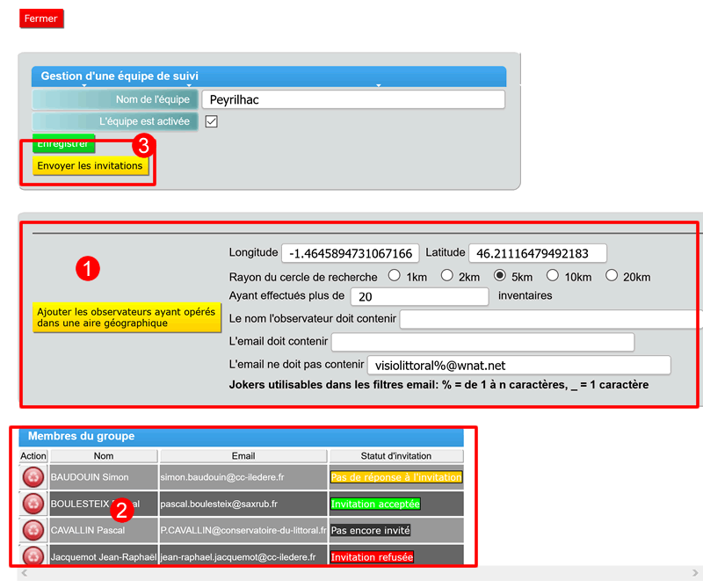Click the Nom column header
This screenshot has height=588, width=703.
(104, 455)
